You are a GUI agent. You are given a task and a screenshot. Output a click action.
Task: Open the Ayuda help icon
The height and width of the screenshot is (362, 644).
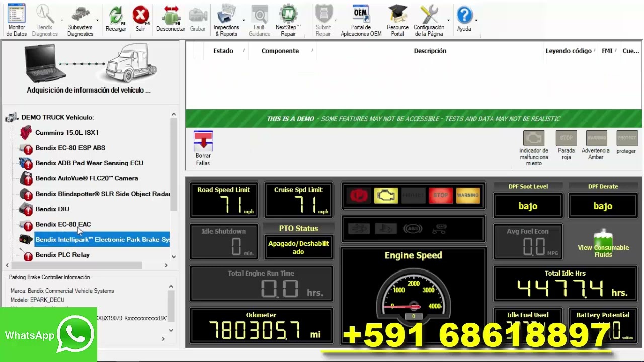click(464, 19)
